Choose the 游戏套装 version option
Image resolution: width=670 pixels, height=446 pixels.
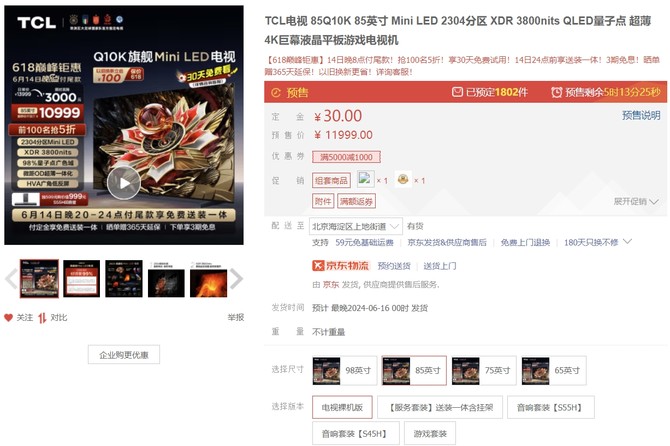click(x=430, y=434)
